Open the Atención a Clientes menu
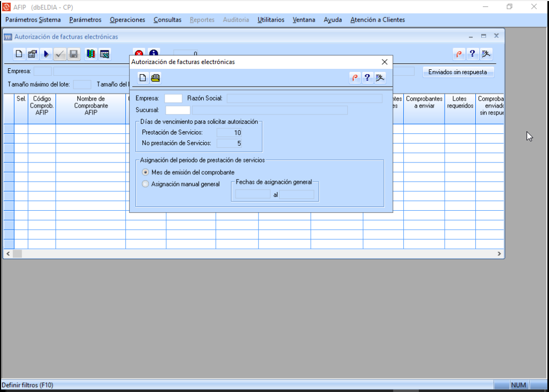 point(377,20)
